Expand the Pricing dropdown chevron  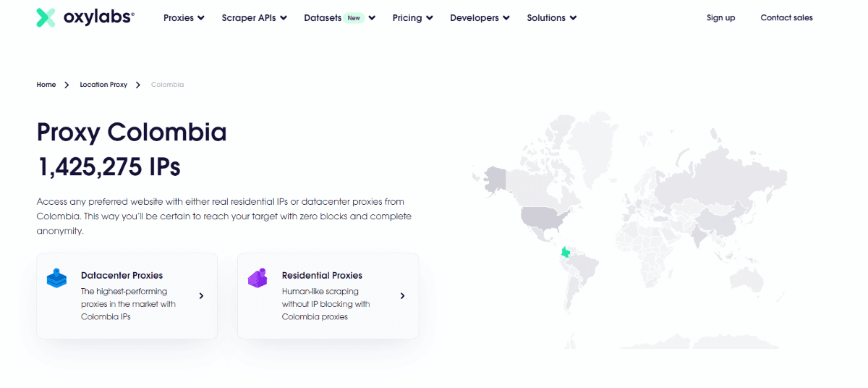pos(430,18)
